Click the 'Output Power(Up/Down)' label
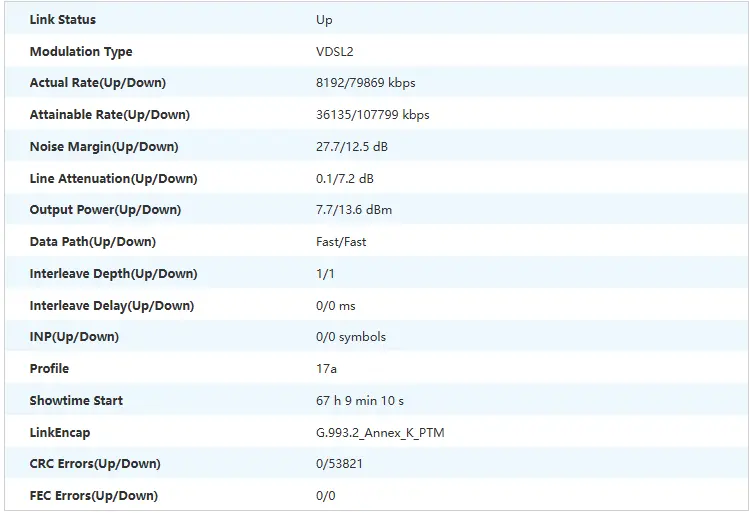Viewport: 749px width, 513px height. pyautogui.click(x=105, y=210)
